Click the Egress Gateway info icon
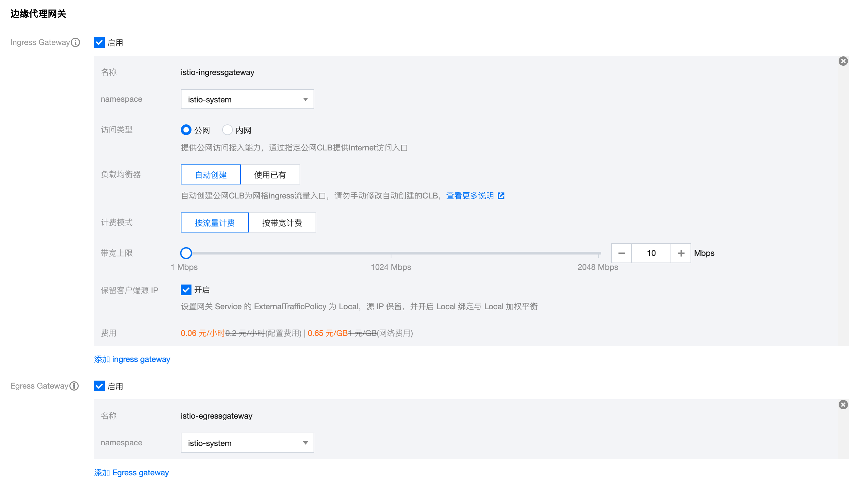 click(74, 386)
